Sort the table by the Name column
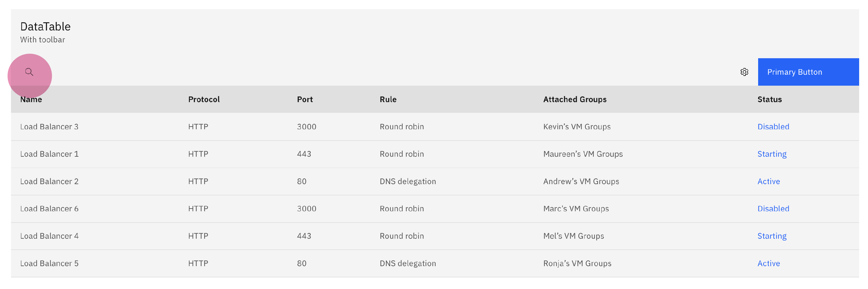 pos(31,99)
